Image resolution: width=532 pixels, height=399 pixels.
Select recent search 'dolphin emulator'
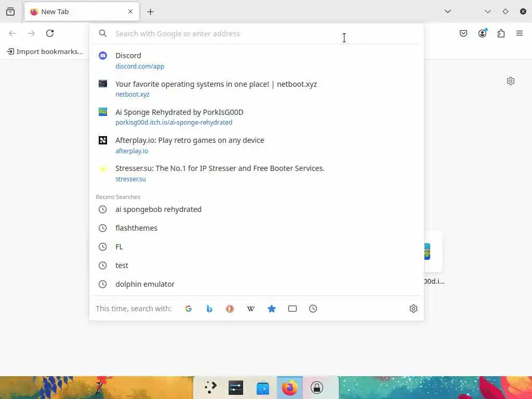pos(257,284)
